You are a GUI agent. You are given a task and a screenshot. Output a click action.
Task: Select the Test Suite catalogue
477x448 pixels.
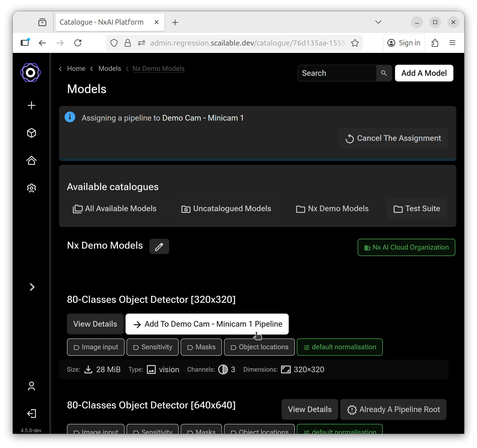[x=416, y=209]
